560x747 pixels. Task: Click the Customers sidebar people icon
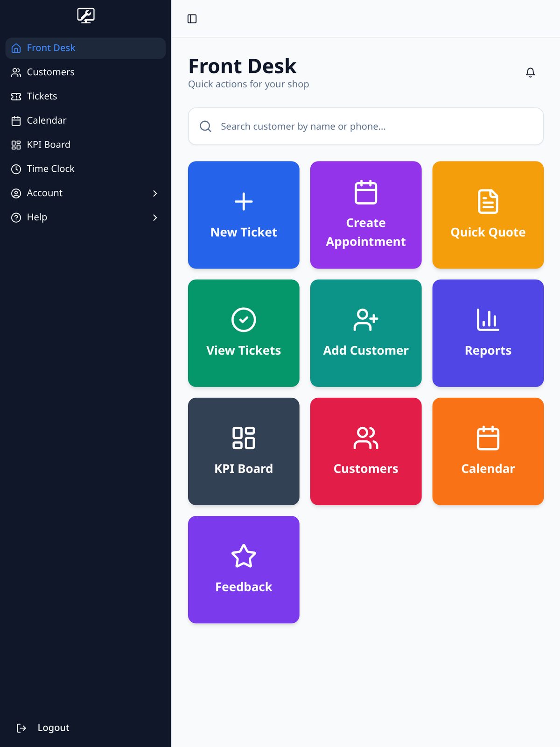coord(16,72)
